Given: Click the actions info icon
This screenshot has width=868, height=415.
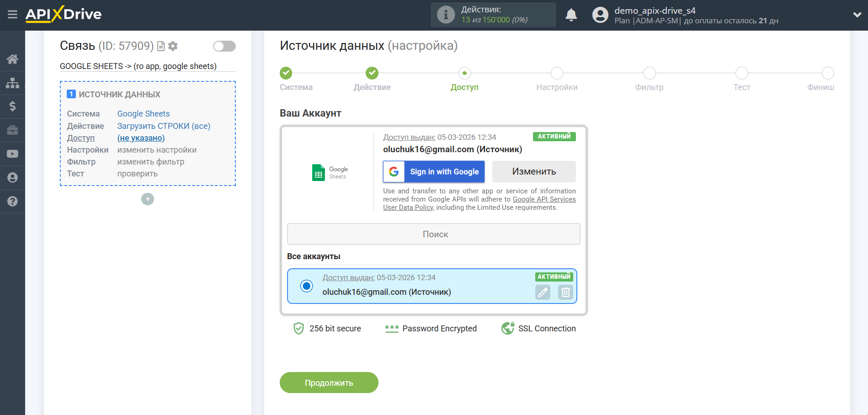Looking at the screenshot, I should click(x=446, y=15).
